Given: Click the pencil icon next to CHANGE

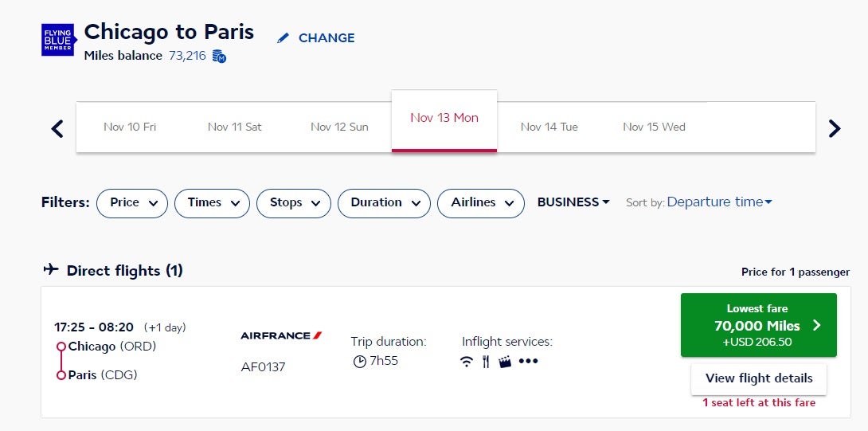Looking at the screenshot, I should [x=283, y=38].
